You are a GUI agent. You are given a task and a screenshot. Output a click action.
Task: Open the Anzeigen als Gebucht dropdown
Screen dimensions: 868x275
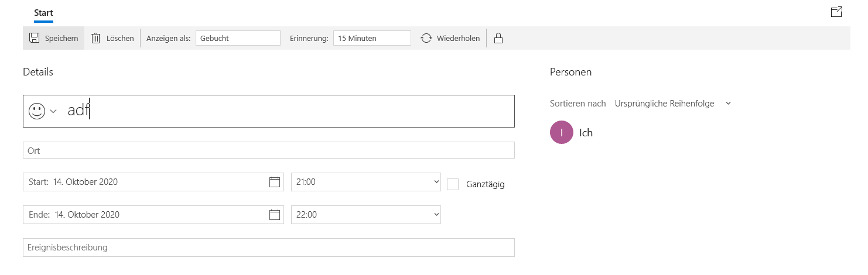[238, 38]
